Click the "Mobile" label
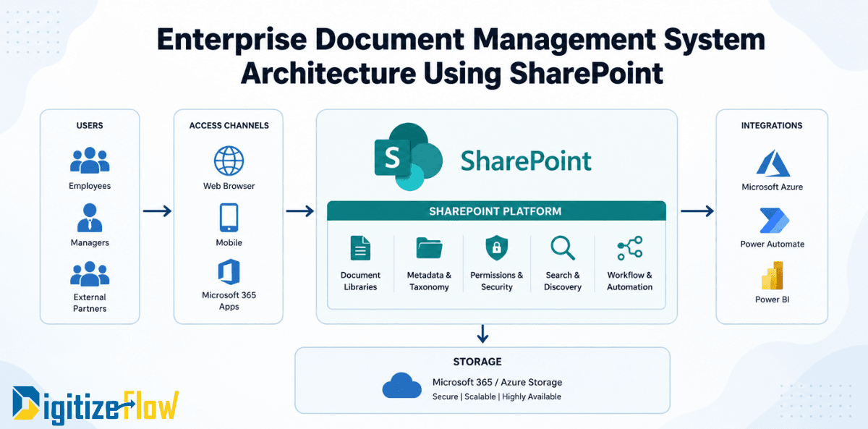 229,242
